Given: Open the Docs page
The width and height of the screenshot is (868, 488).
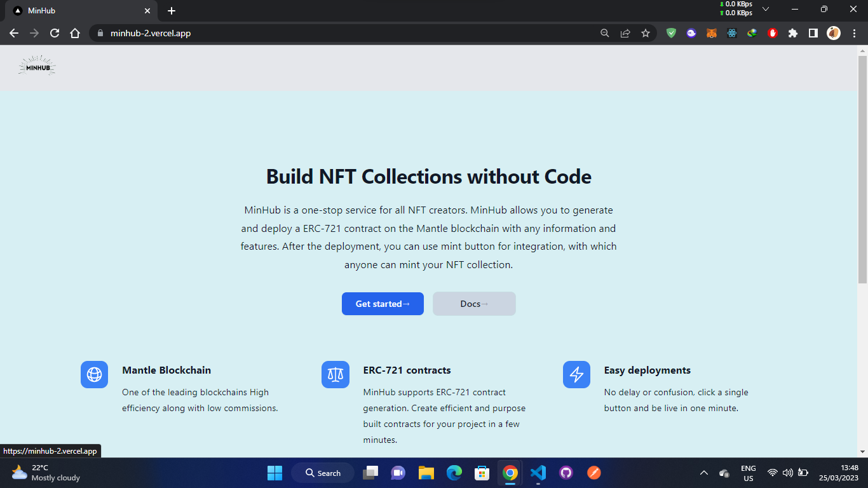Looking at the screenshot, I should pos(473,304).
